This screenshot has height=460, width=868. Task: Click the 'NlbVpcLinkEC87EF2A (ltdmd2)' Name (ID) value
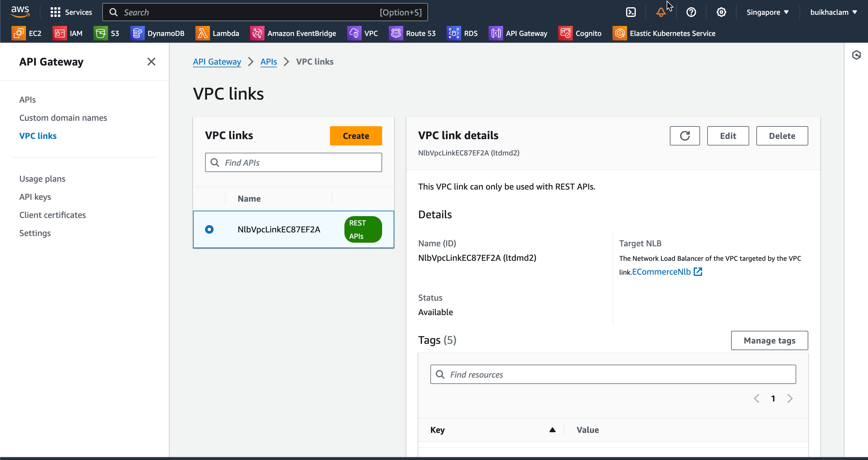pos(477,258)
